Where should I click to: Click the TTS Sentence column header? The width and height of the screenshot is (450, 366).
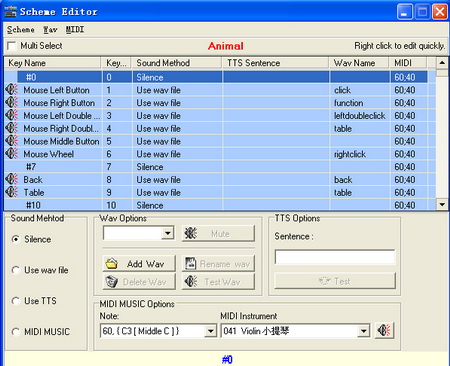[275, 63]
